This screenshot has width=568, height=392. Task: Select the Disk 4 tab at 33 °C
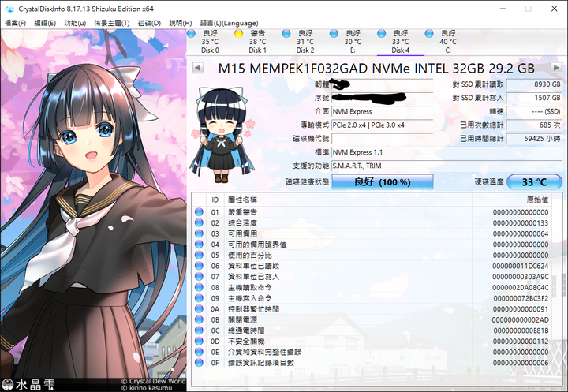(400, 42)
